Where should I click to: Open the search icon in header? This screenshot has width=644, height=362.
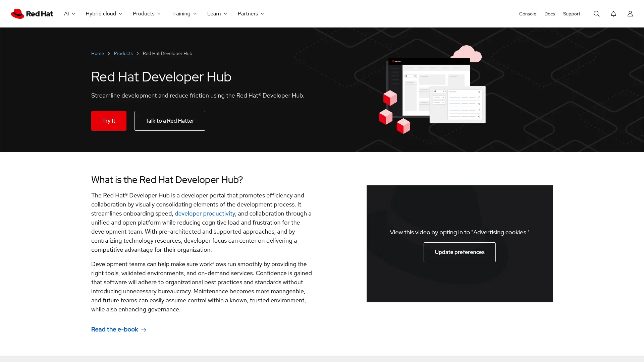tap(596, 14)
